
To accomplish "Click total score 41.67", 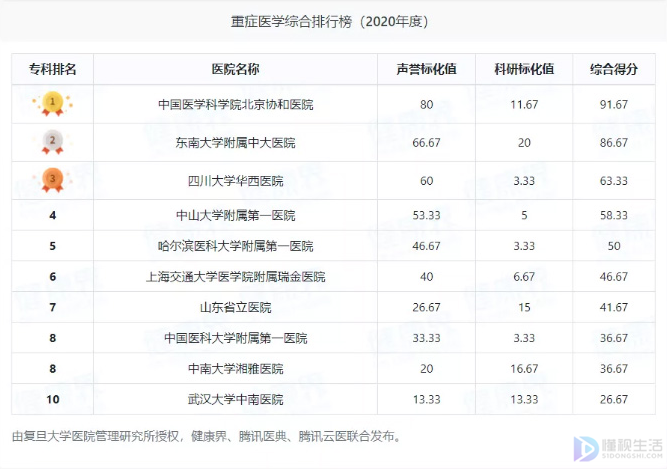I will click(614, 307).
